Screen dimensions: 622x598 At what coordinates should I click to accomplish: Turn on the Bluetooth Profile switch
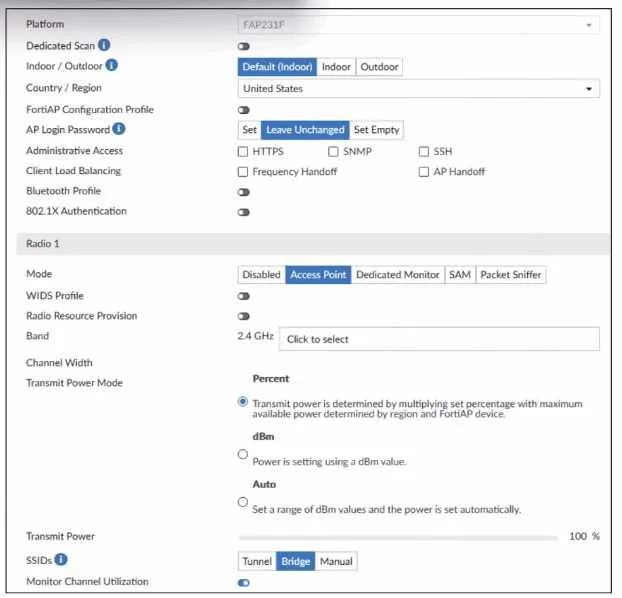[x=244, y=192]
